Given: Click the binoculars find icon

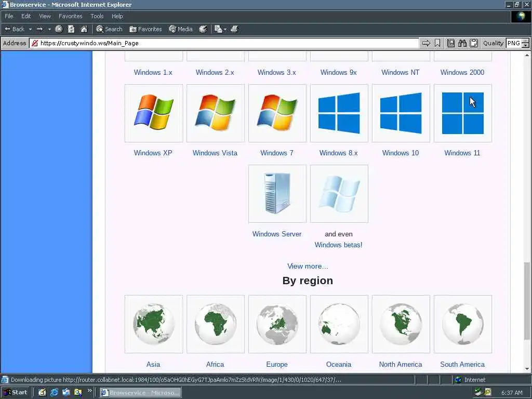Looking at the screenshot, I should pyautogui.click(x=462, y=43).
